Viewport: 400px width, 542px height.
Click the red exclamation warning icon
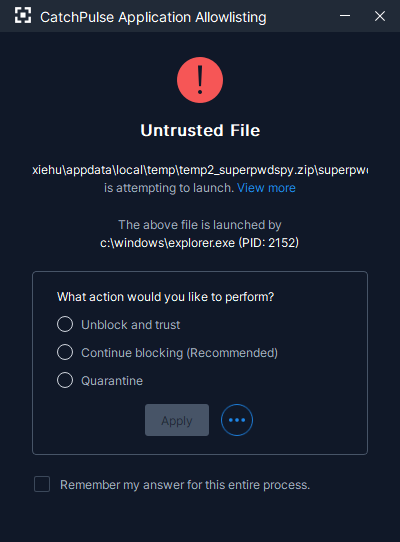[x=200, y=80]
